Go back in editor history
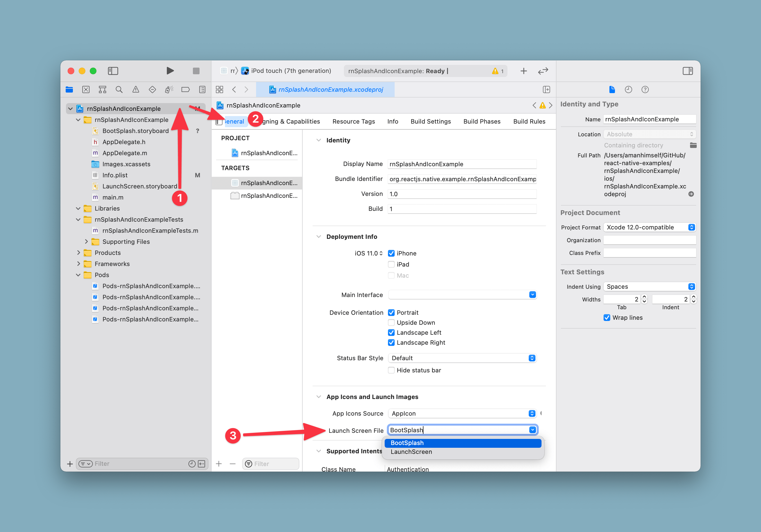Image resolution: width=761 pixels, height=532 pixels. [234, 89]
